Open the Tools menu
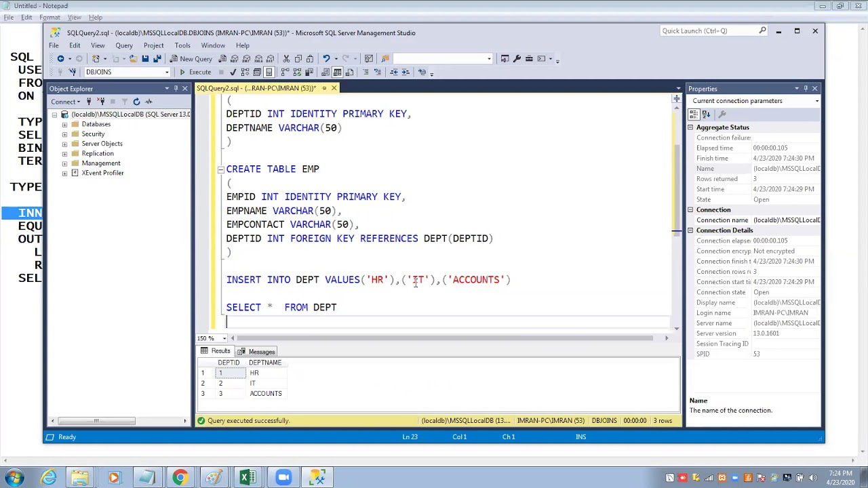This screenshot has height=488, width=868. tap(182, 45)
